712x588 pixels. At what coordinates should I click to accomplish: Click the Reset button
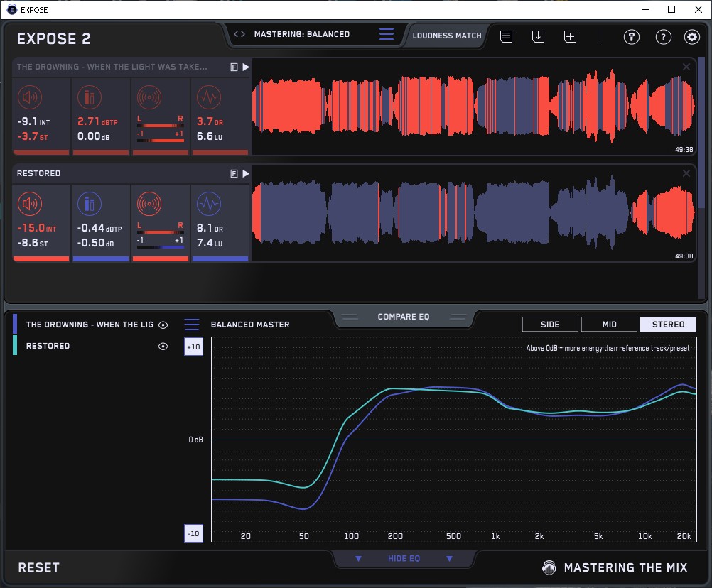click(39, 567)
